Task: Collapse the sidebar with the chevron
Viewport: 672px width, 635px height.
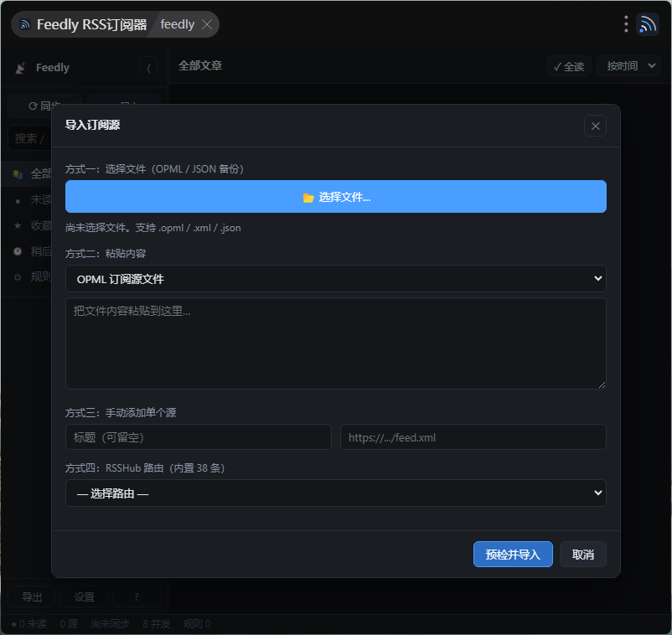Action: click(148, 68)
